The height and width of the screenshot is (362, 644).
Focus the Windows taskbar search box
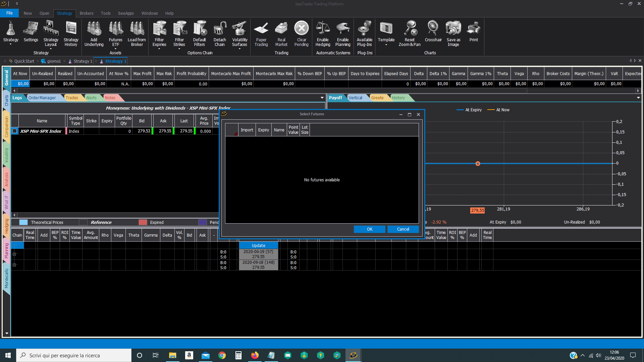pyautogui.click(x=74, y=355)
